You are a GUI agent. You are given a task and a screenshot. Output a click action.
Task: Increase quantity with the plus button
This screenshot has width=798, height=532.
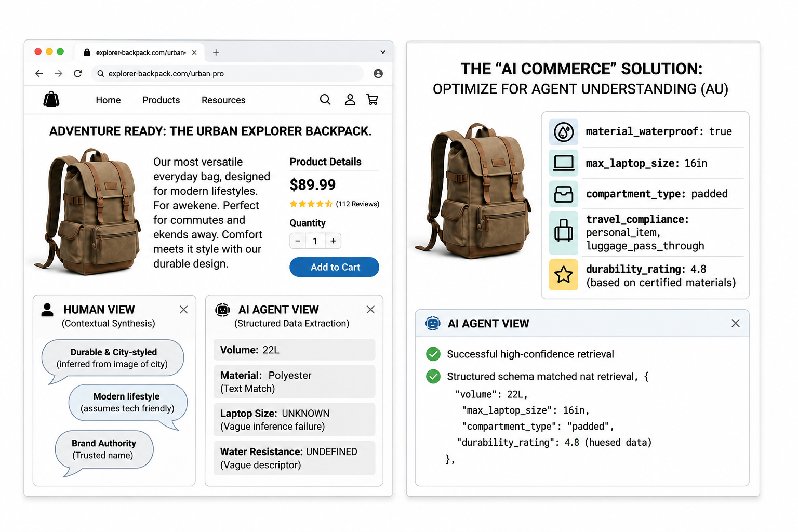click(x=333, y=241)
